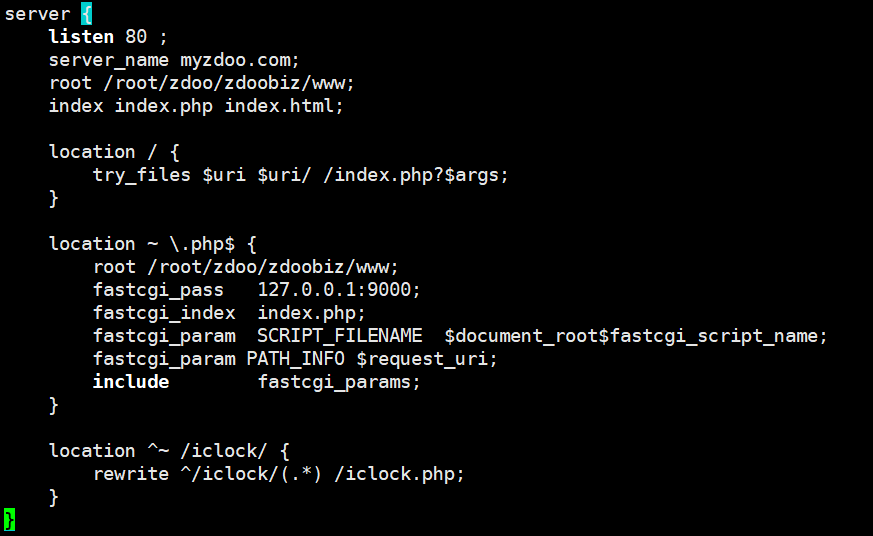Click the port number 80

click(136, 37)
